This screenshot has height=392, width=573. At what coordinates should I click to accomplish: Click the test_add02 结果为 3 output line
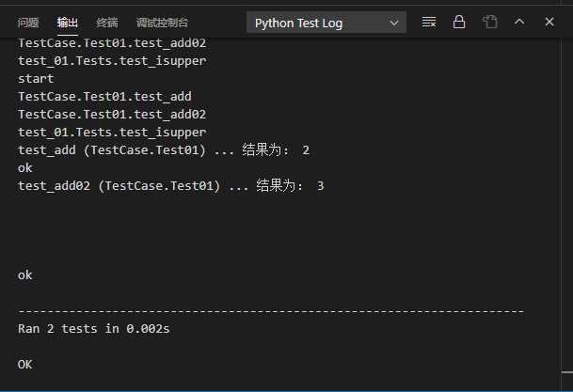point(170,186)
